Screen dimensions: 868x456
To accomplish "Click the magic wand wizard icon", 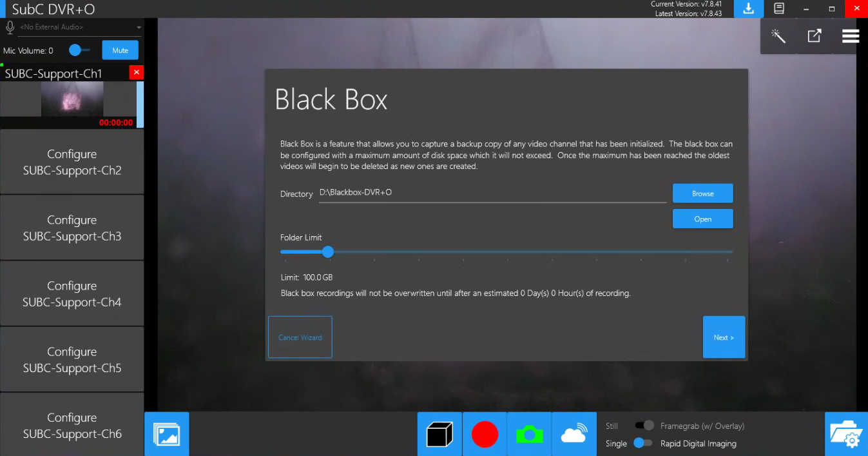I will [778, 36].
